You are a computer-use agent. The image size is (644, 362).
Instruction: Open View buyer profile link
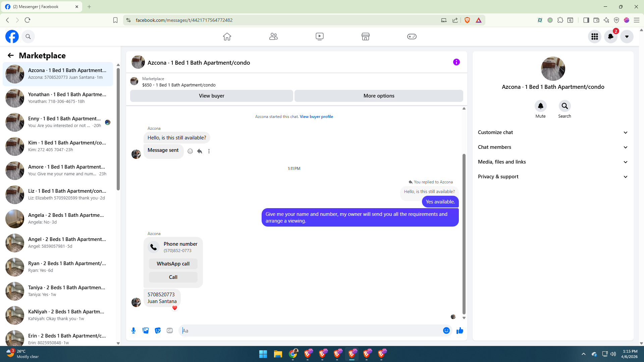[x=316, y=117]
